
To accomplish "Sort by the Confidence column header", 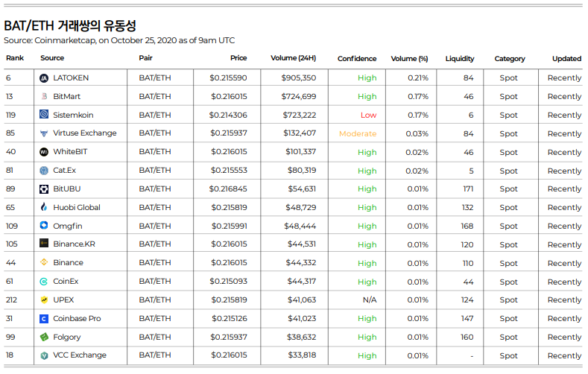I will [x=357, y=59].
